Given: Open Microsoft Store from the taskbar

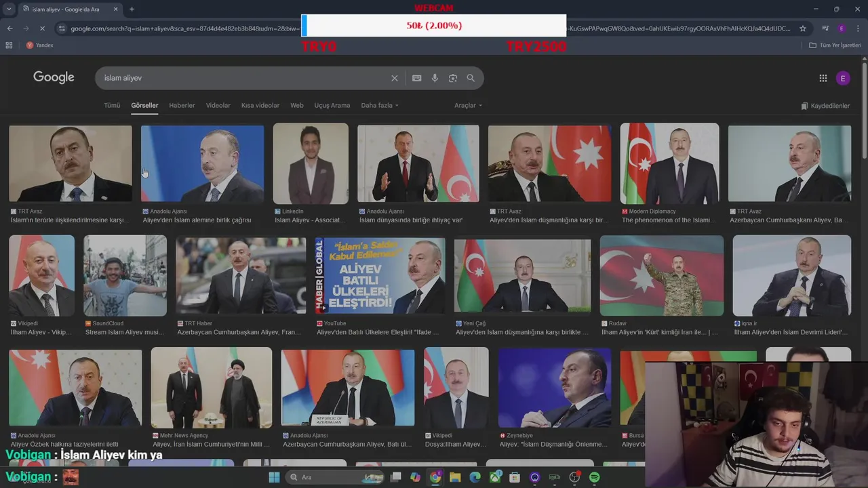Looking at the screenshot, I should pos(515,477).
